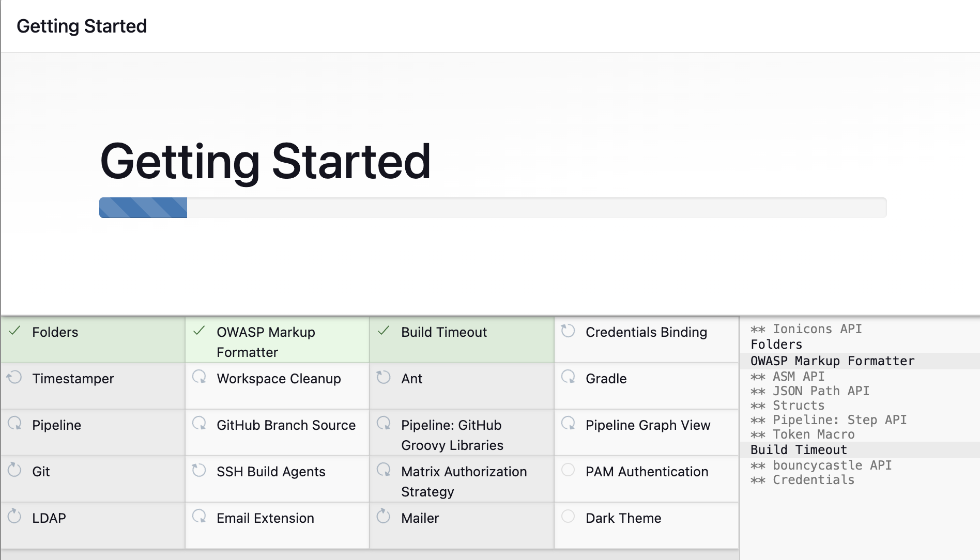The image size is (980, 560).
Task: Select the Credentials Binding plugin label
Action: pyautogui.click(x=646, y=332)
